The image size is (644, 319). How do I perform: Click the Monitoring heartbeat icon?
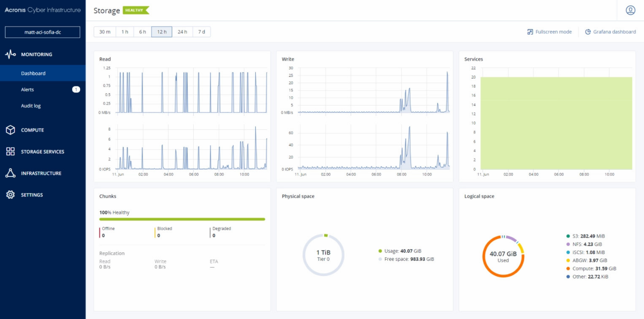[10, 54]
